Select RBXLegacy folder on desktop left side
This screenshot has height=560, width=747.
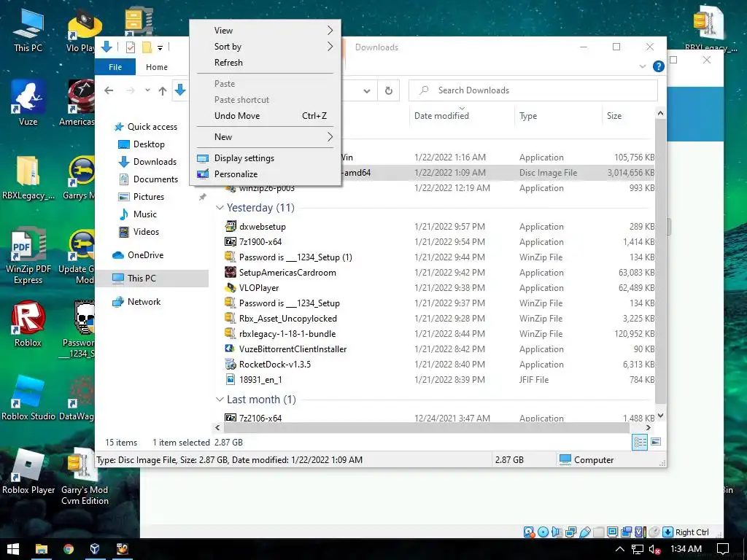(28, 177)
